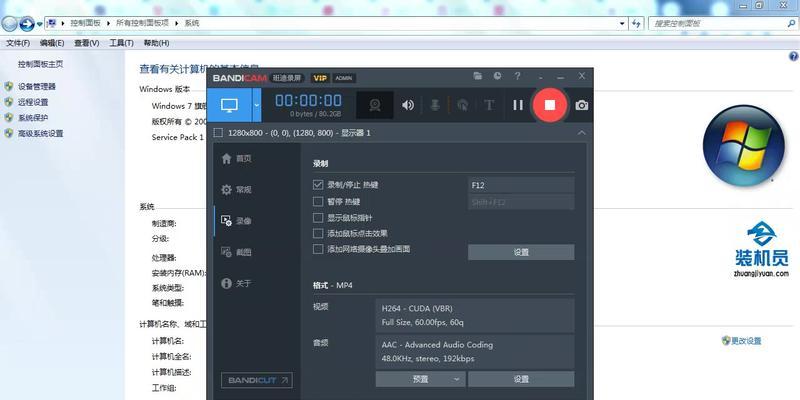Pause the recording with the pause icon
800x400 pixels.
pyautogui.click(x=518, y=105)
